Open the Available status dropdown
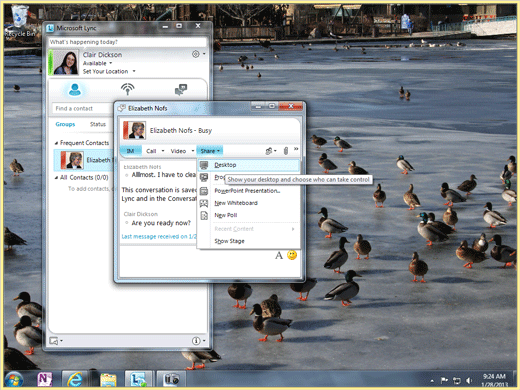 coord(111,63)
